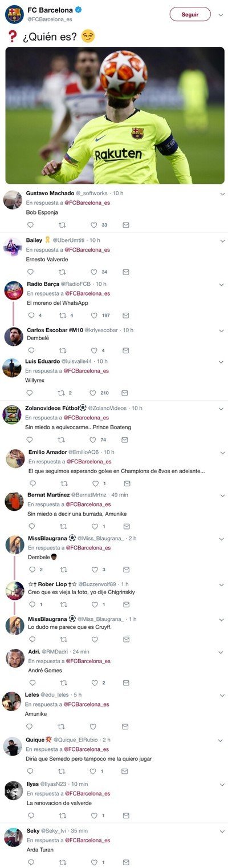Retweet Bailey's Ernesto Valverde reply

(62, 272)
